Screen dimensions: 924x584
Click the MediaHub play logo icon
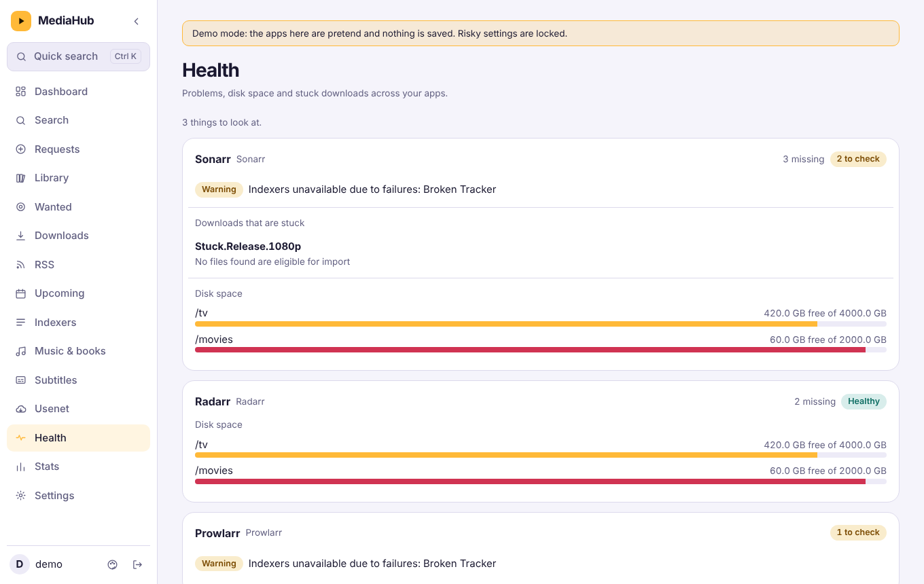(21, 21)
